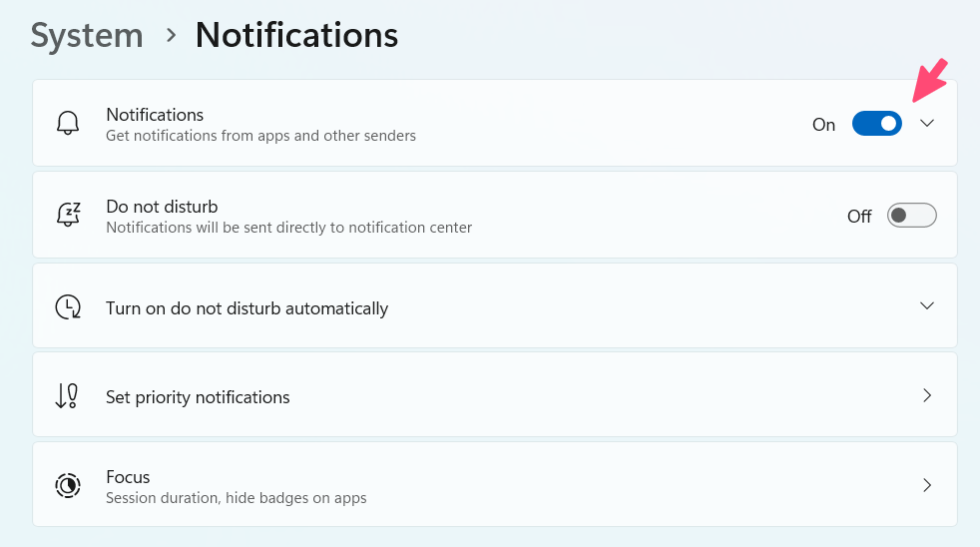Image resolution: width=980 pixels, height=547 pixels.
Task: Expand the Notifications options chevron
Action: [927, 124]
